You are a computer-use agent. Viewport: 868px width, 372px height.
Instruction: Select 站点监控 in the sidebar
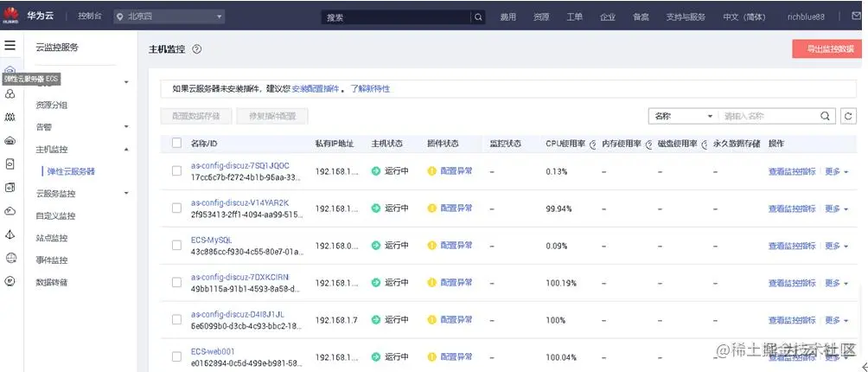(x=52, y=238)
